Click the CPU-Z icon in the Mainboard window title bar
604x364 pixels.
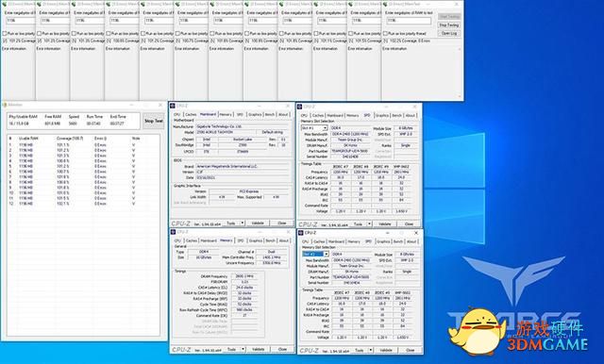point(174,106)
